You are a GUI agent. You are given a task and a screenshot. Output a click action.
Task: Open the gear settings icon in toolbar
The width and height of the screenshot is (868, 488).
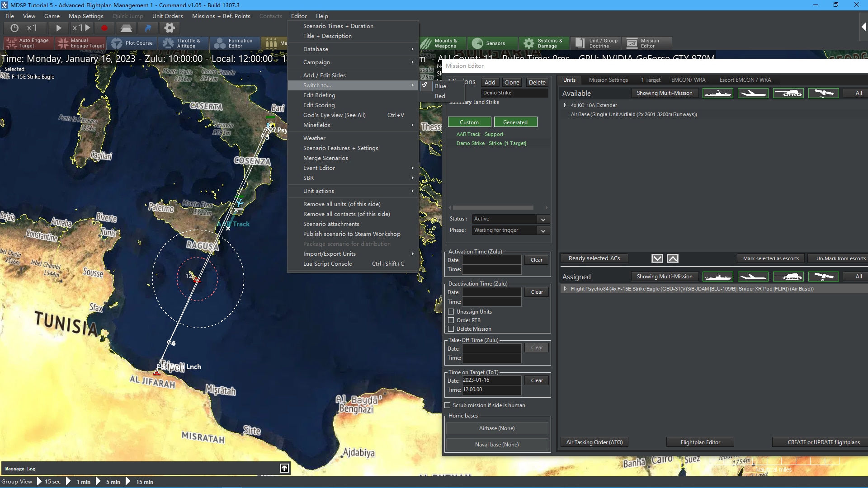click(170, 28)
